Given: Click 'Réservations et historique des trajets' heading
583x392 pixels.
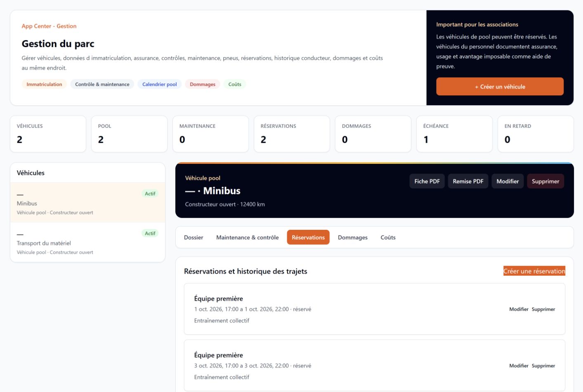Looking at the screenshot, I should coord(245,271).
